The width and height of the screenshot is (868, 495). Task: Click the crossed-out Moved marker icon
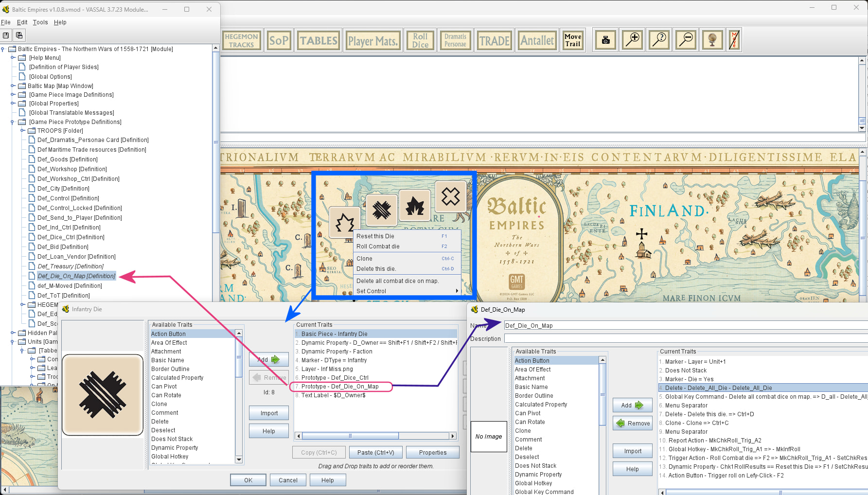734,40
